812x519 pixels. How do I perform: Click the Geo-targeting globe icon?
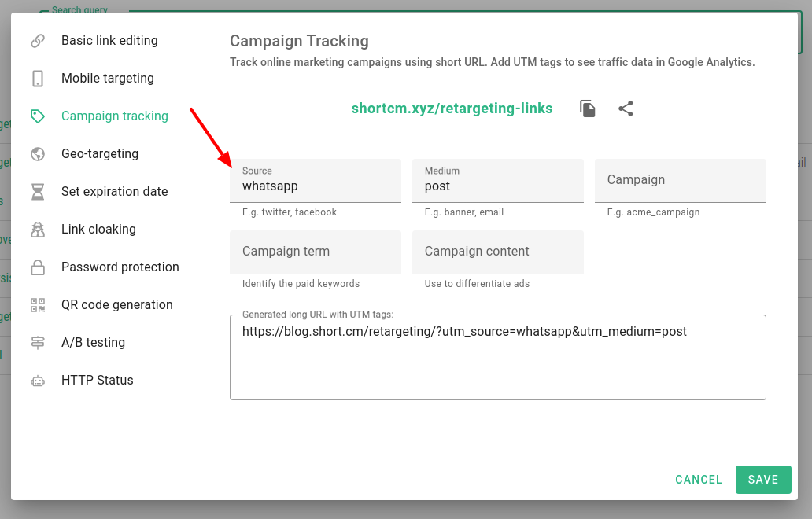(38, 153)
